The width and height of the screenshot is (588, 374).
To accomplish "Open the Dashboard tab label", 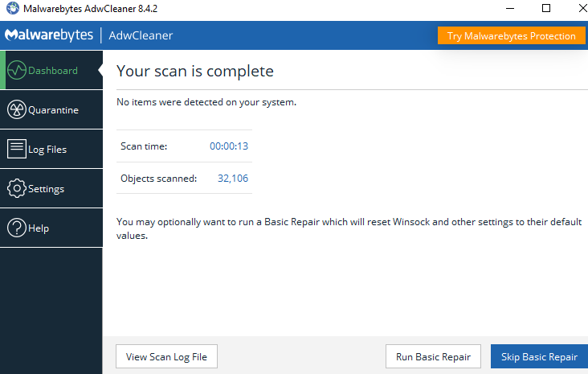I will pyautogui.click(x=53, y=71).
